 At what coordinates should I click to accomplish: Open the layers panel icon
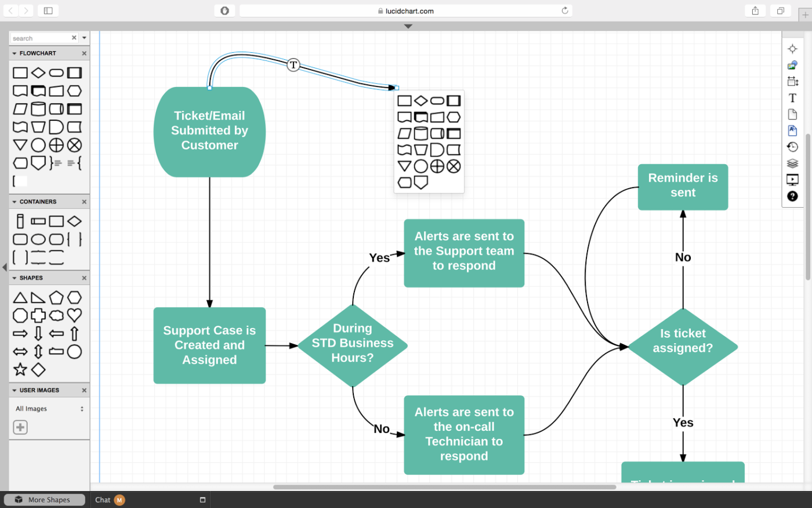pyautogui.click(x=792, y=163)
